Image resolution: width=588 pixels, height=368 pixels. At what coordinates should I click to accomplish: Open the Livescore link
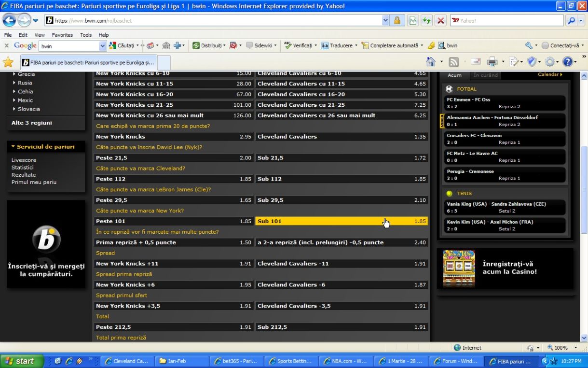pos(24,160)
